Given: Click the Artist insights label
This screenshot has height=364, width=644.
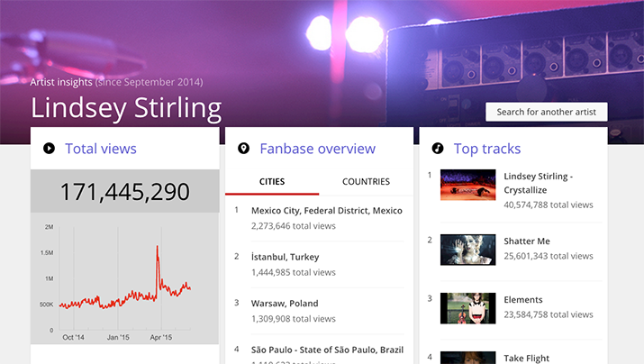Looking at the screenshot, I should (61, 82).
